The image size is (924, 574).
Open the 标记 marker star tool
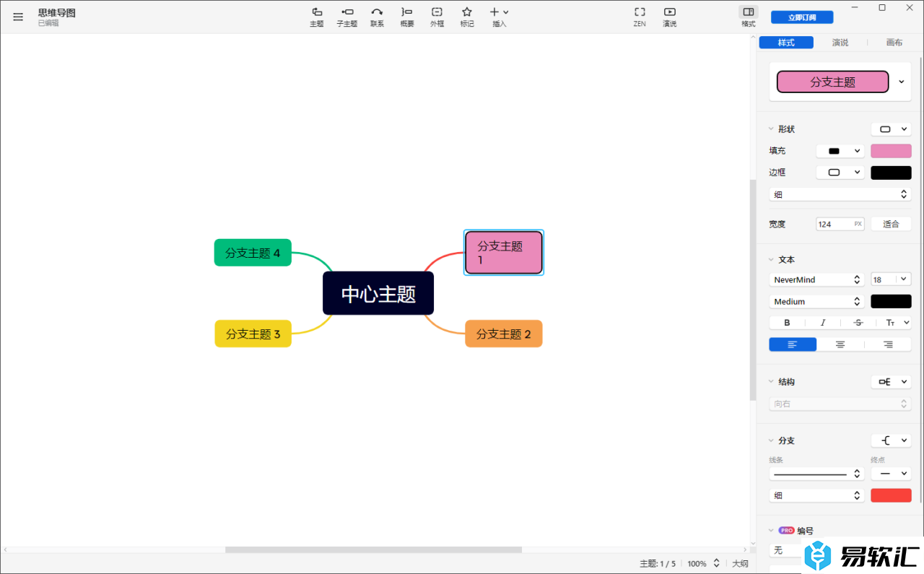(467, 17)
